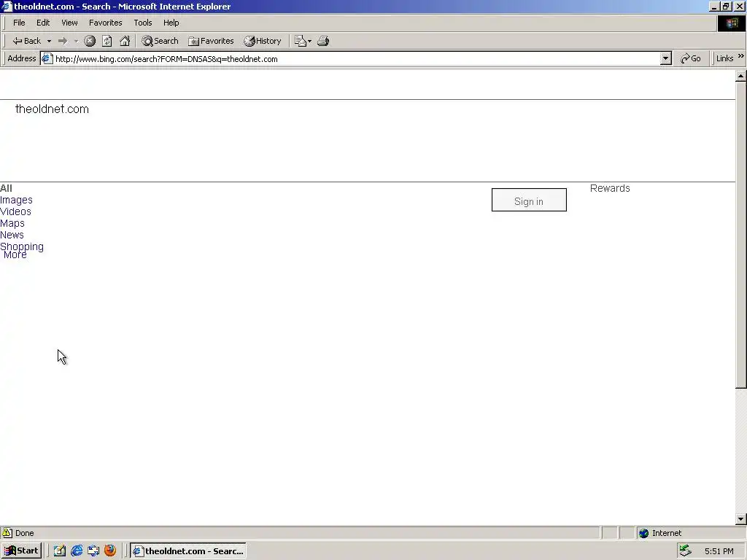The width and height of the screenshot is (747, 560).
Task: Launch Outlook Express quick launch icon
Action: pos(93,551)
